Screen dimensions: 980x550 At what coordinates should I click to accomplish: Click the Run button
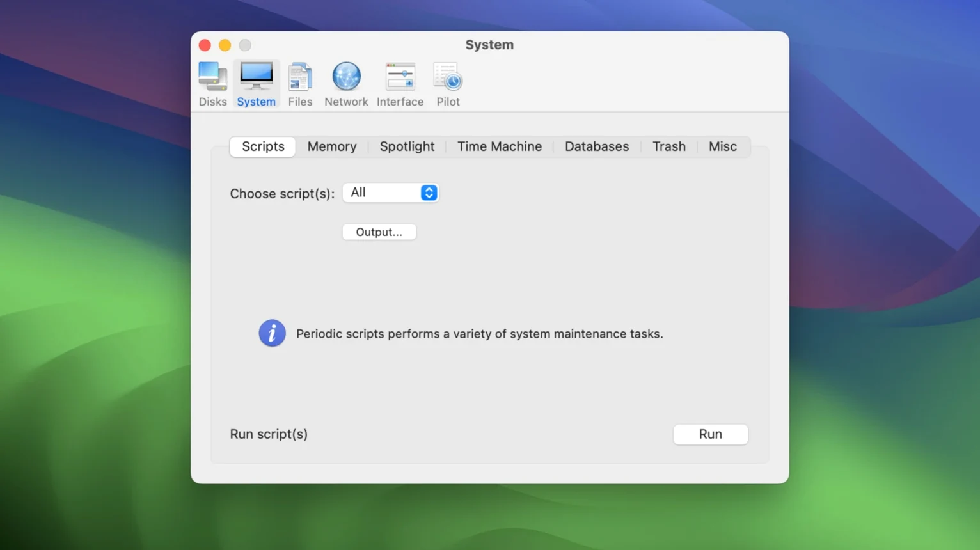pyautogui.click(x=710, y=434)
